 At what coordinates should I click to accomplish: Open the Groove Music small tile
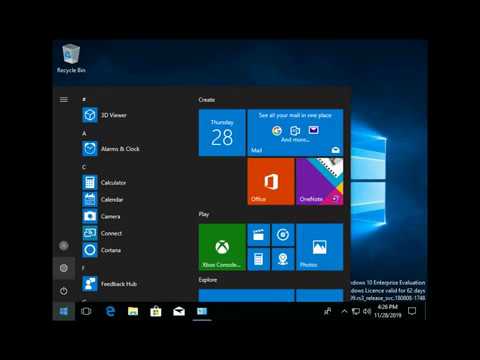pyautogui.click(x=283, y=235)
